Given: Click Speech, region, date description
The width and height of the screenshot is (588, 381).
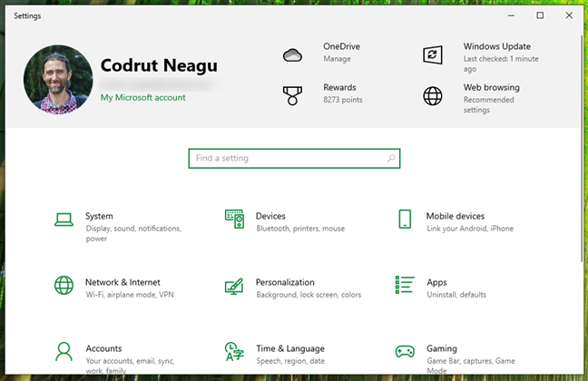Looking at the screenshot, I should tap(290, 361).
